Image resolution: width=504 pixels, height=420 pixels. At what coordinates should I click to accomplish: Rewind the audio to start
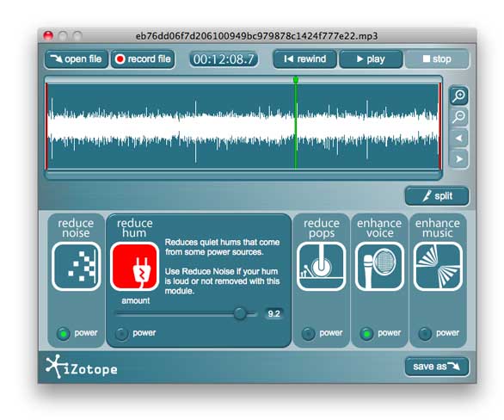click(x=305, y=59)
